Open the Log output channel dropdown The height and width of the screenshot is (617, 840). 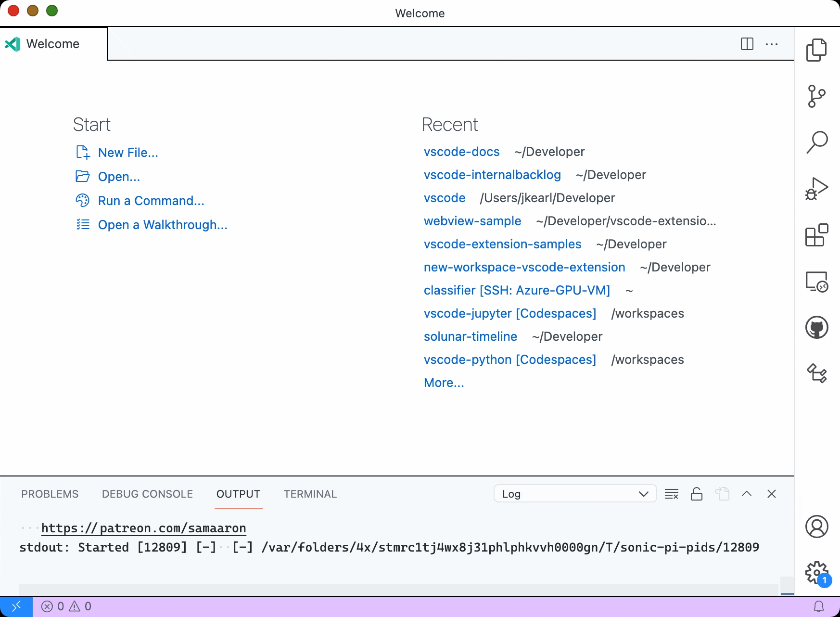point(575,493)
